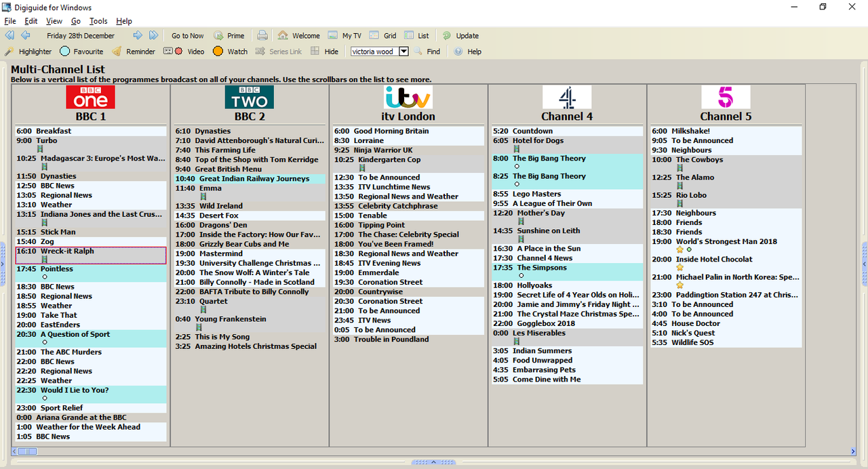Select The Big Bang Theory at 8:00

pos(568,163)
